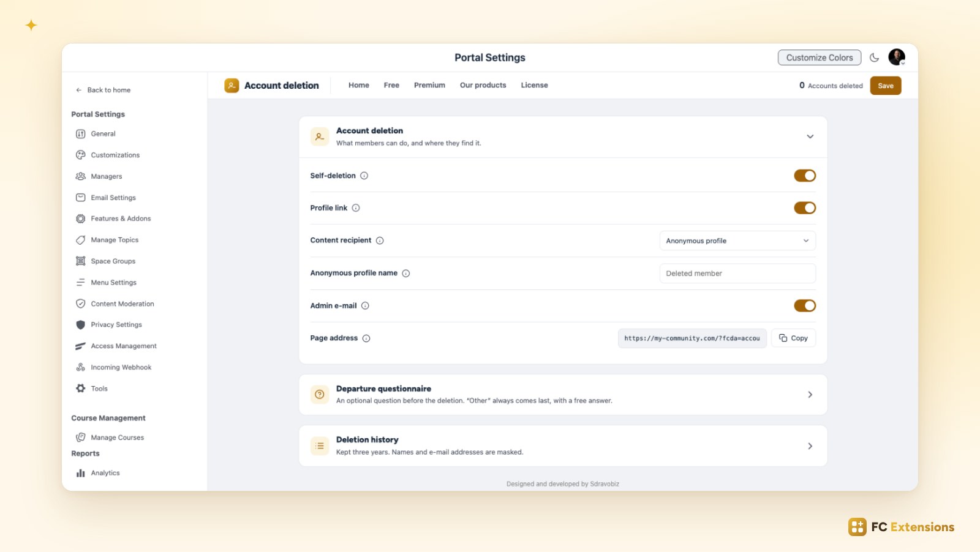Click the Customizations palette icon
This screenshot has height=552, width=980.
tap(80, 155)
